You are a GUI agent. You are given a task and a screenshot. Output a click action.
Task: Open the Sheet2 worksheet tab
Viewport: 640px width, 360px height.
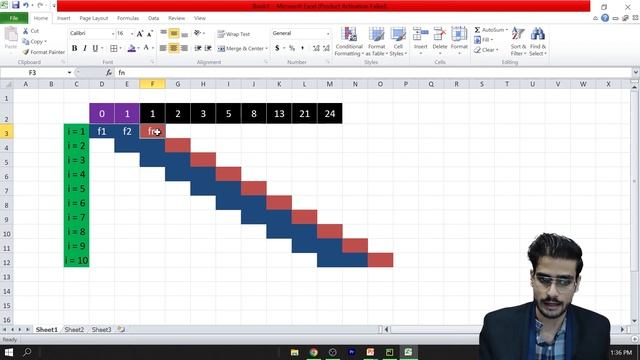coord(74,329)
